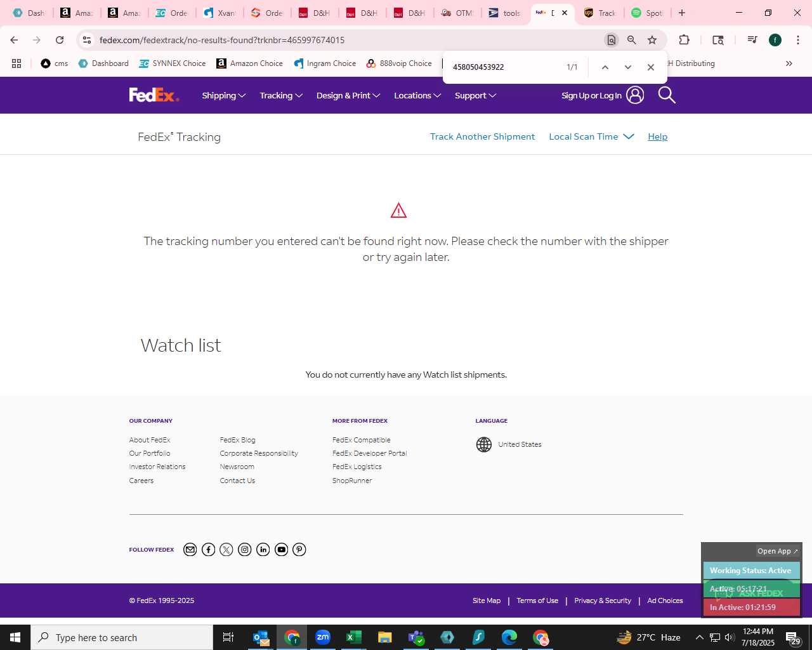Show hidden system tray icons

click(699, 637)
